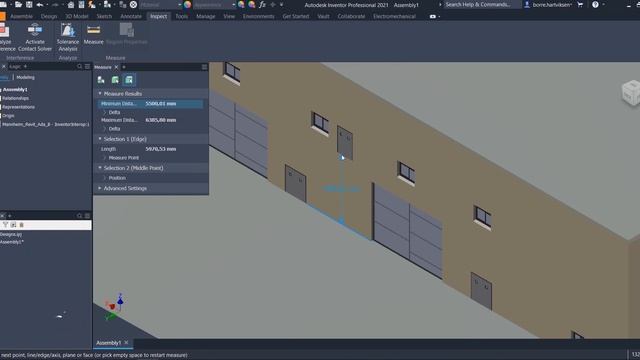The width and height of the screenshot is (640, 360).
Task: Click the Search Help & Commands field
Action: tap(482, 4)
